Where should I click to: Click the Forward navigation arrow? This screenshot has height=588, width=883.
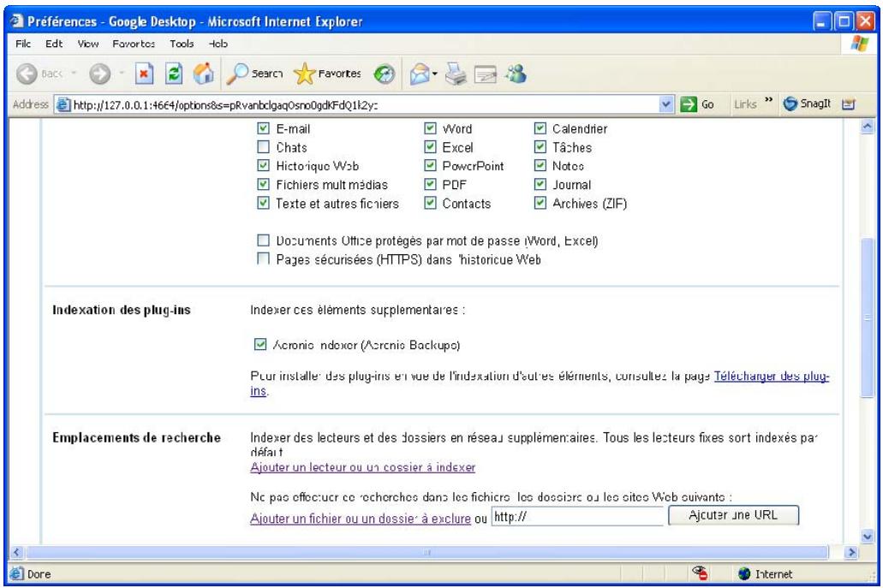[x=99, y=74]
